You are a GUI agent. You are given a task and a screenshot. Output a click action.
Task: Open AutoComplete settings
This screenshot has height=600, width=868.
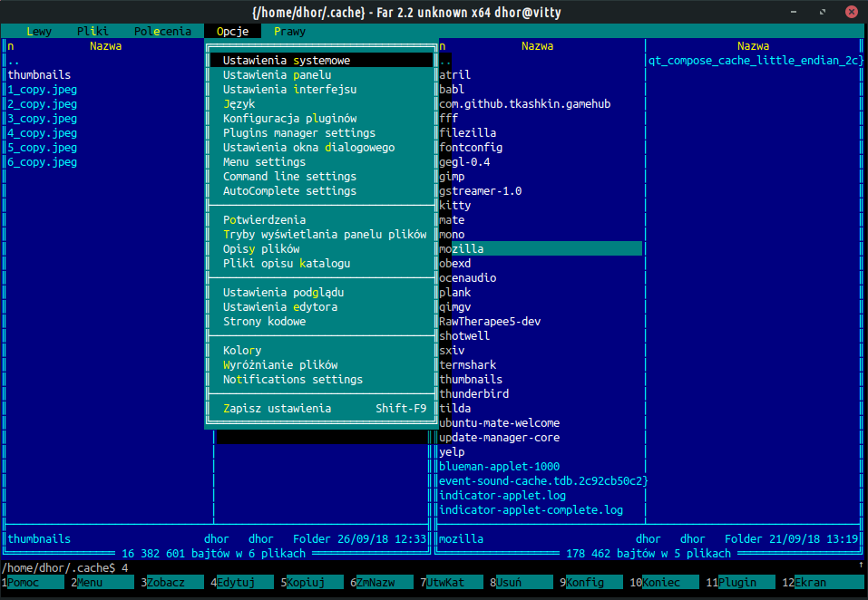tap(321, 190)
